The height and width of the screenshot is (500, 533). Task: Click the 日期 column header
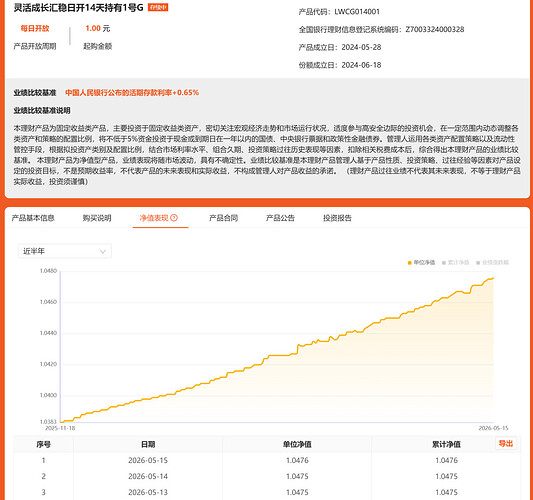click(148, 444)
